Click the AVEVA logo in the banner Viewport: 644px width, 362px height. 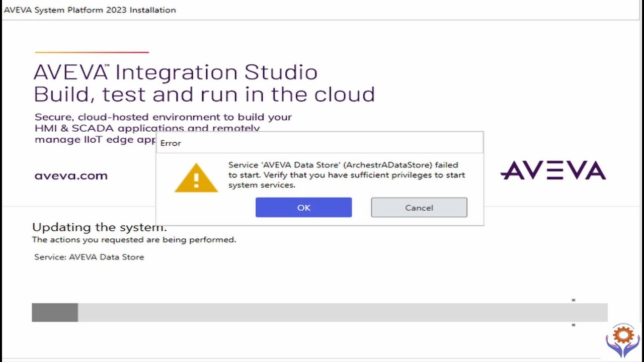coord(553,170)
